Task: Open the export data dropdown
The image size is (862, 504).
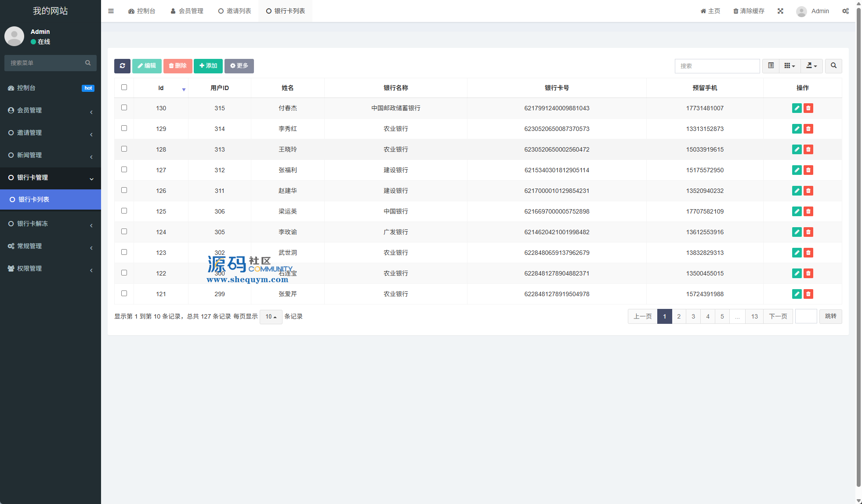Action: [x=811, y=66]
